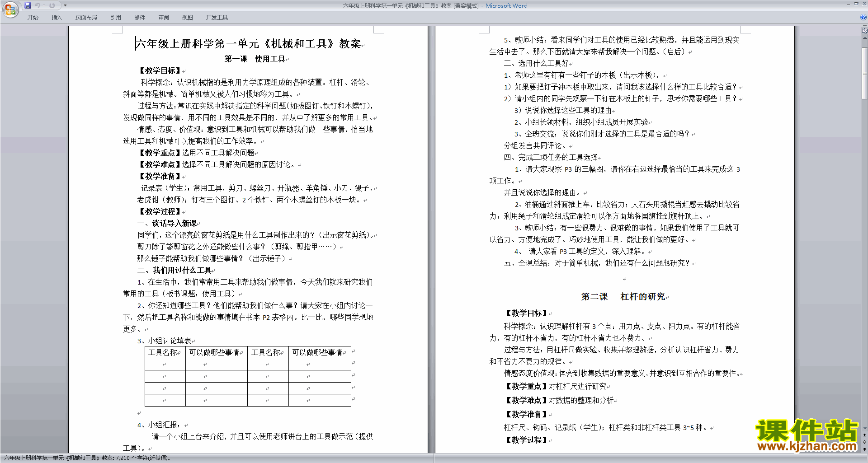
Task: Click the vertical scrollbar down arrow
Action: pos(865,428)
